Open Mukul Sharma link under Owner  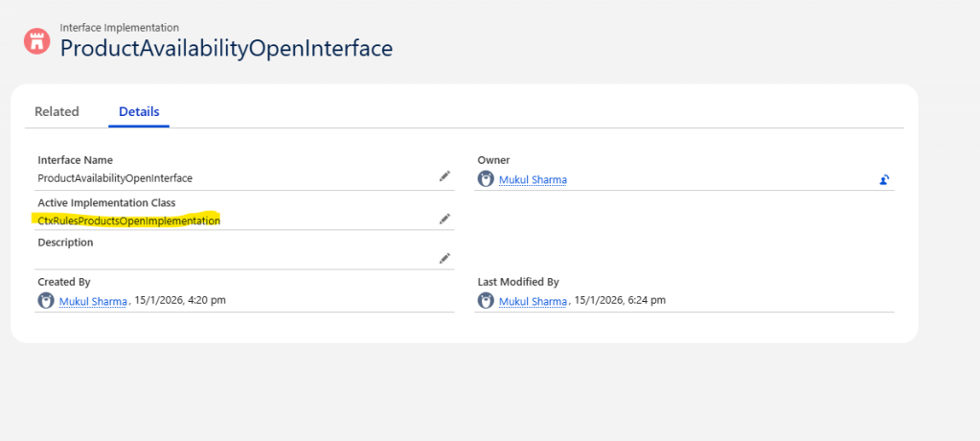(533, 179)
